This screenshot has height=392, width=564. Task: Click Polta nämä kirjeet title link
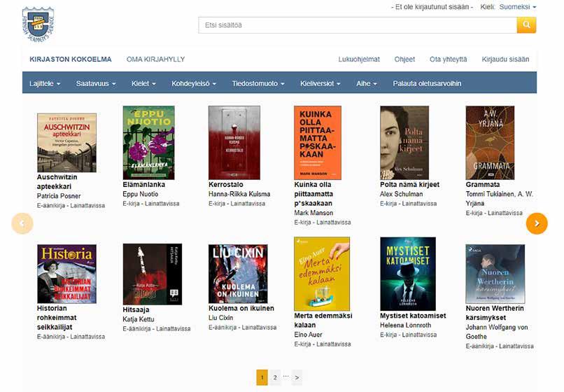409,185
